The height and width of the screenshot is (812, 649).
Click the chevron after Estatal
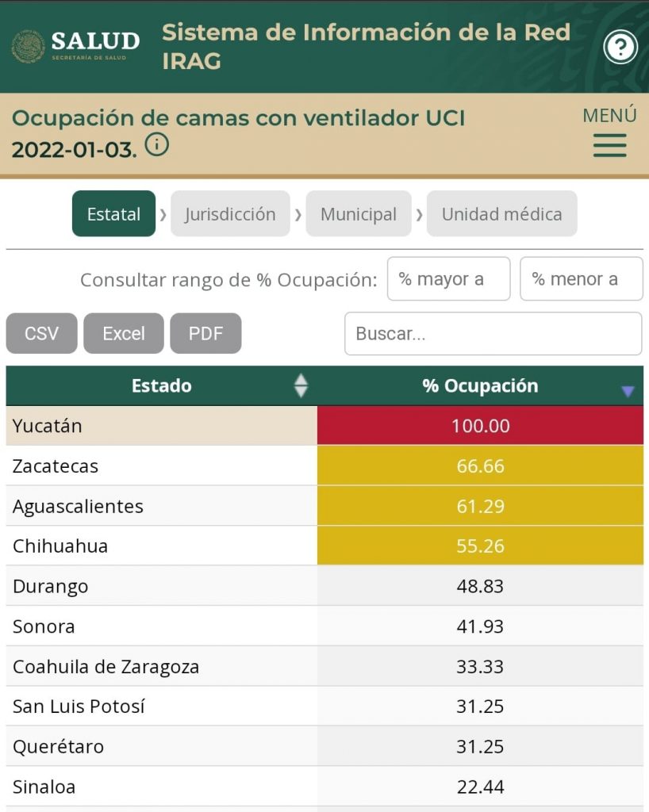164,213
